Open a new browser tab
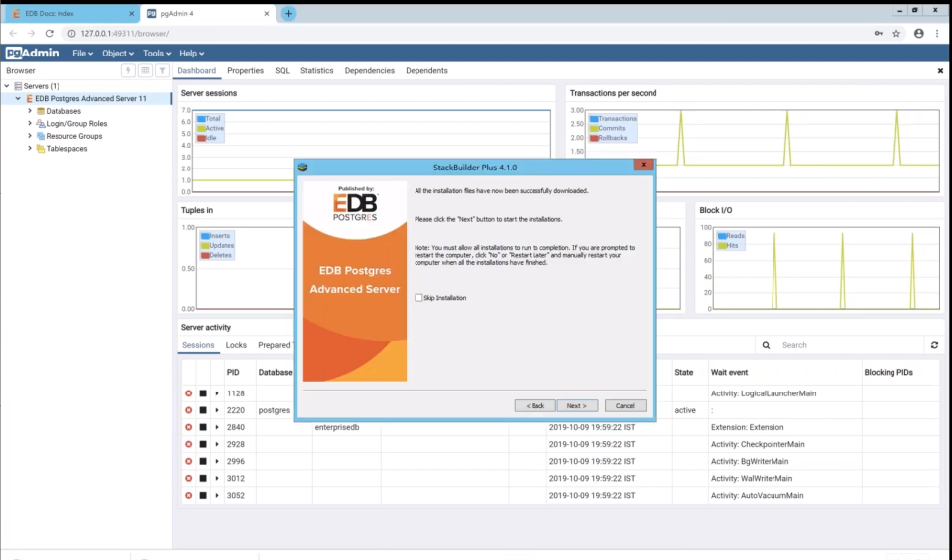 click(288, 13)
